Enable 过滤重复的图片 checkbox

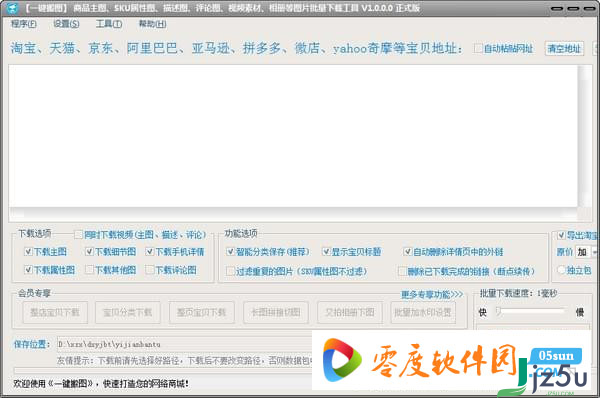click(x=230, y=271)
